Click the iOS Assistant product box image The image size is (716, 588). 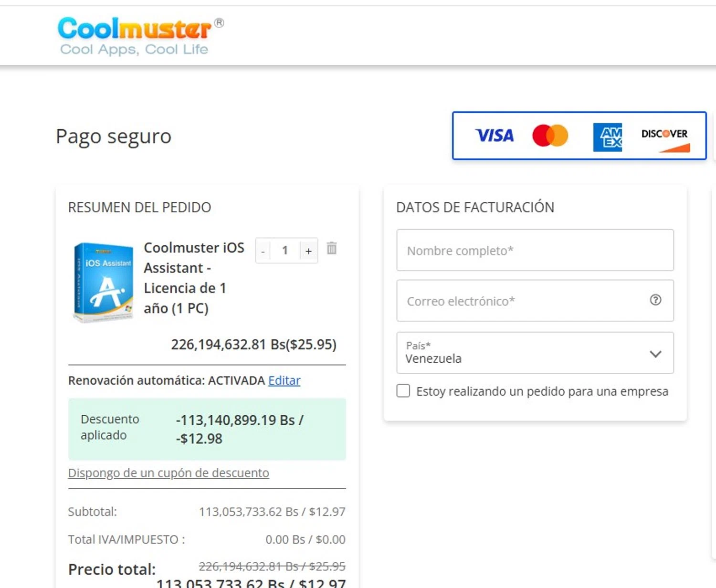point(104,282)
